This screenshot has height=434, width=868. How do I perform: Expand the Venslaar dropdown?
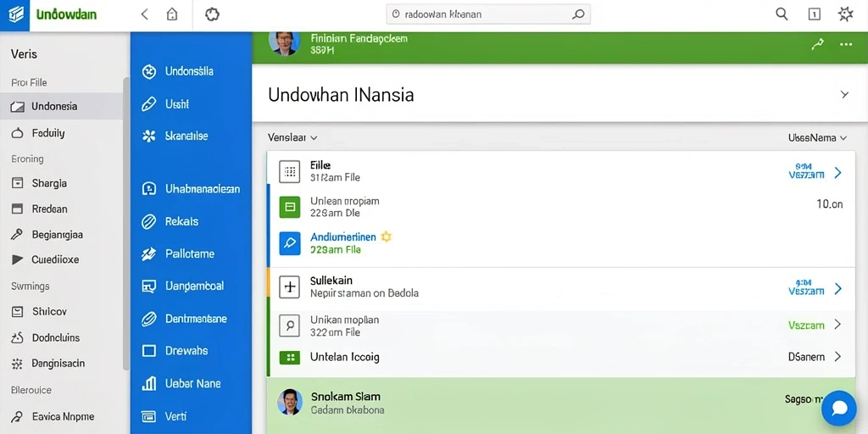tap(292, 137)
